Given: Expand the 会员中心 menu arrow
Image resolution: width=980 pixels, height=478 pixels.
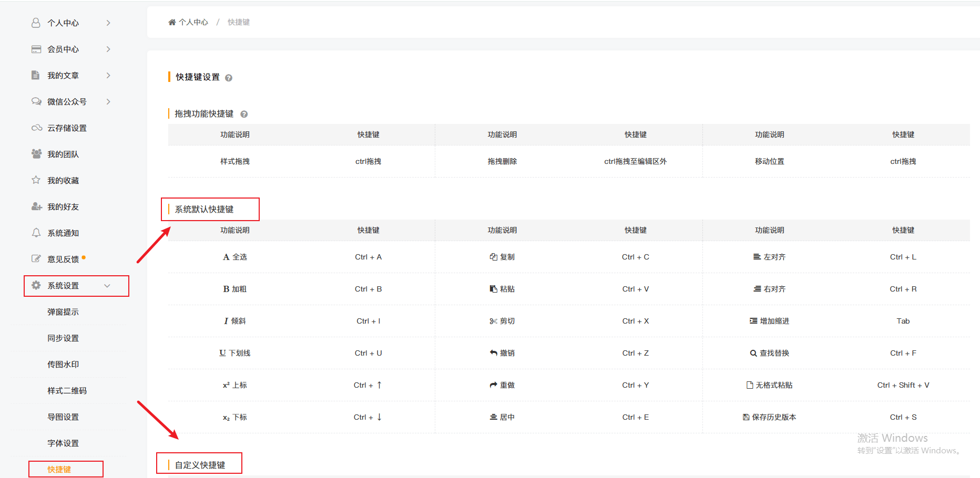Looking at the screenshot, I should pos(108,49).
